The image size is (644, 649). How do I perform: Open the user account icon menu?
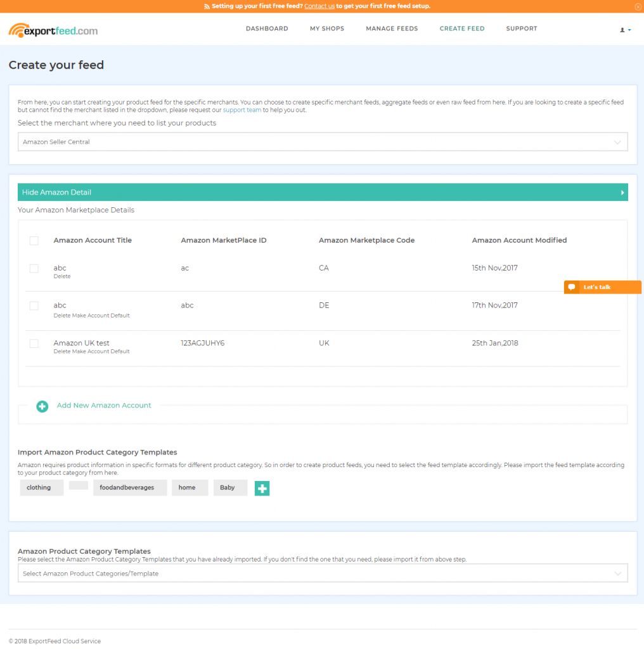click(x=624, y=29)
